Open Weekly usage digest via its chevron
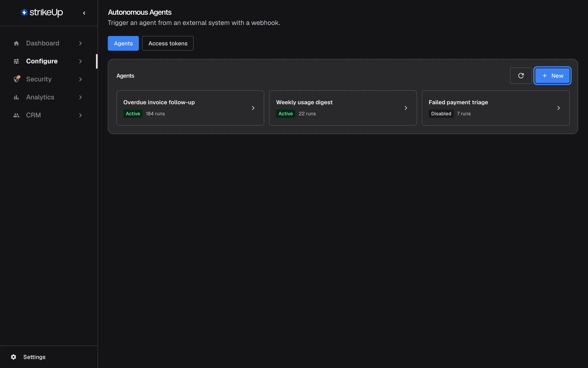This screenshot has height=368, width=588. coord(406,108)
